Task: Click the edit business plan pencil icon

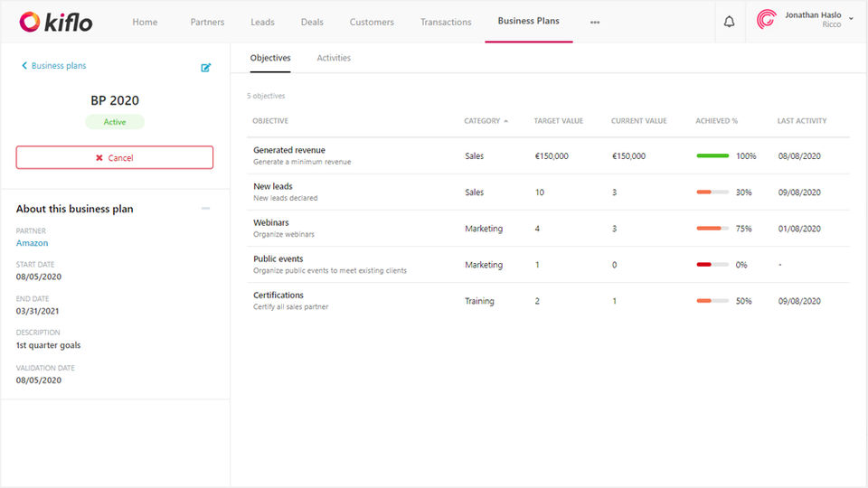Action: (x=206, y=67)
